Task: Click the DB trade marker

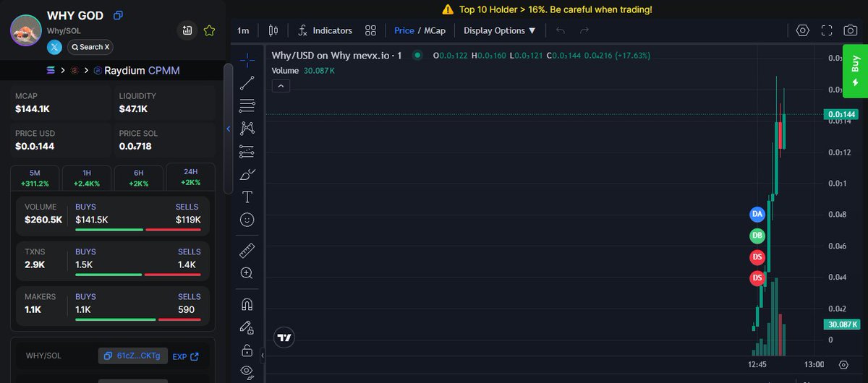Action: 757,236
